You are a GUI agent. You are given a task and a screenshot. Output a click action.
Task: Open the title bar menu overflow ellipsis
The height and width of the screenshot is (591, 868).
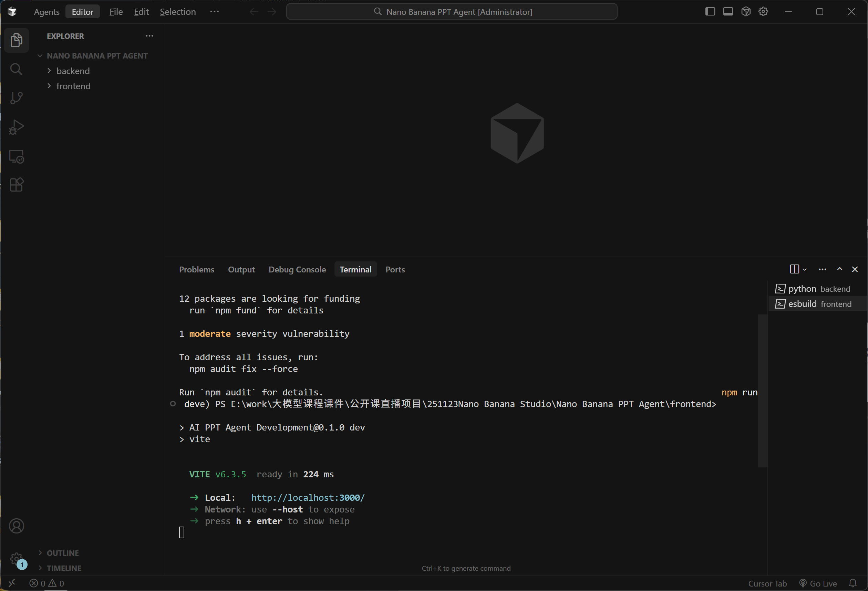214,12
